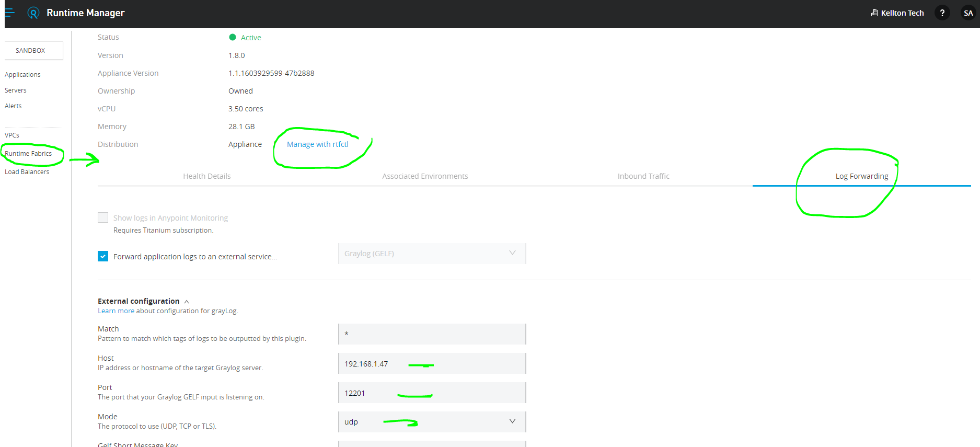Open the Graylog (GELF) service dropdown
The image size is (980, 447).
[x=432, y=254]
